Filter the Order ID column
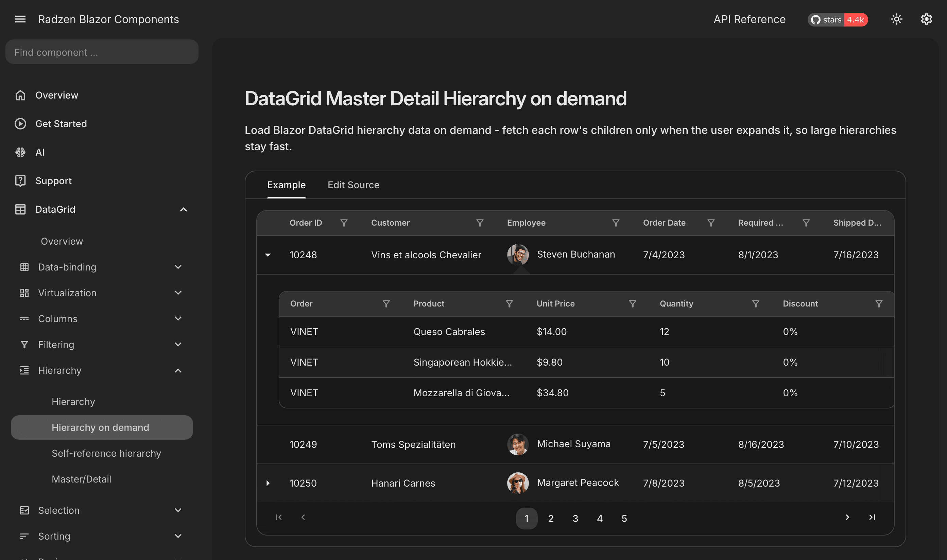Image resolution: width=947 pixels, height=560 pixels. click(x=344, y=223)
